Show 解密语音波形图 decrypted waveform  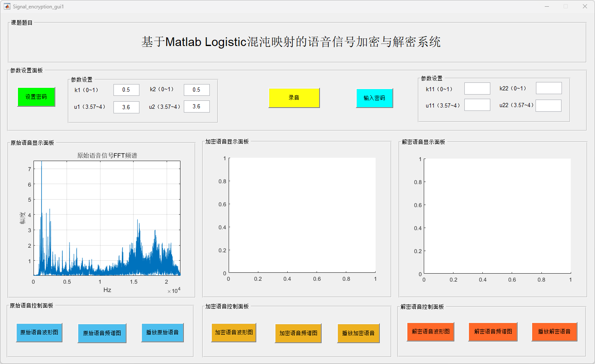click(430, 332)
